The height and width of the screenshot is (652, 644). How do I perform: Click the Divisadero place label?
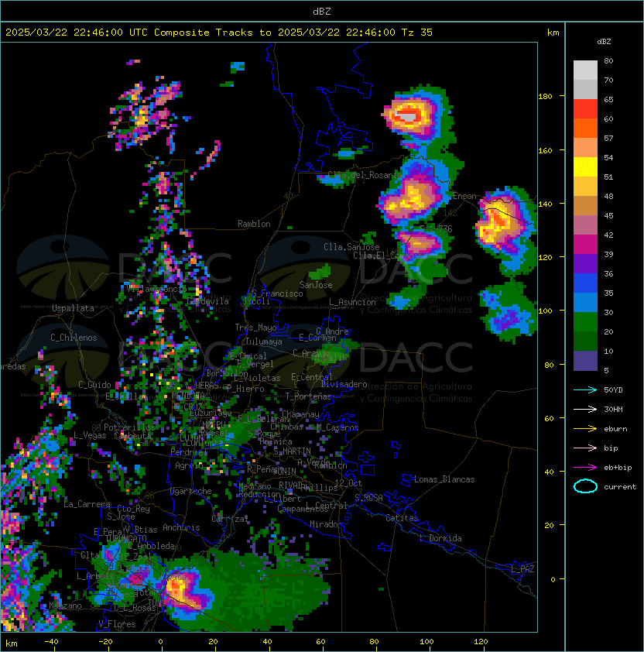pyautogui.click(x=344, y=384)
